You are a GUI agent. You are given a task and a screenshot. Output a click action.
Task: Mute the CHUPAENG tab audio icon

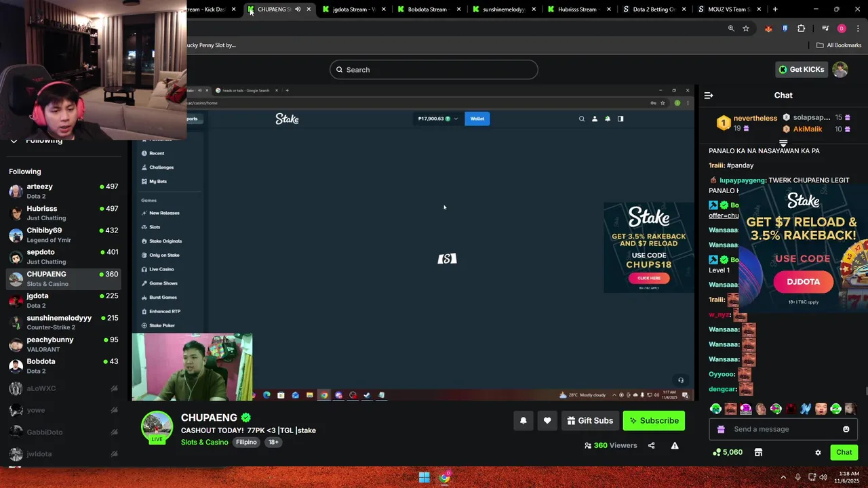pos(297,9)
